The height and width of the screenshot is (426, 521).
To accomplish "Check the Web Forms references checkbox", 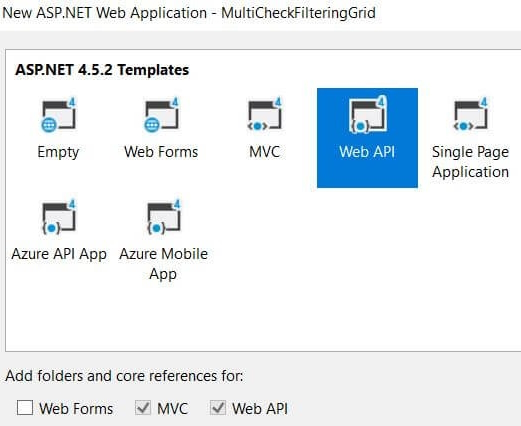I will pos(25,407).
